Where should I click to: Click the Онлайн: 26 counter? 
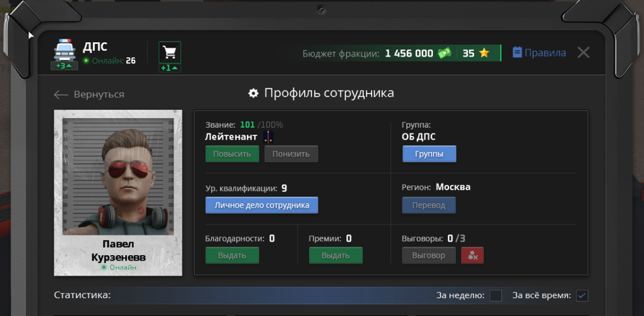(109, 61)
